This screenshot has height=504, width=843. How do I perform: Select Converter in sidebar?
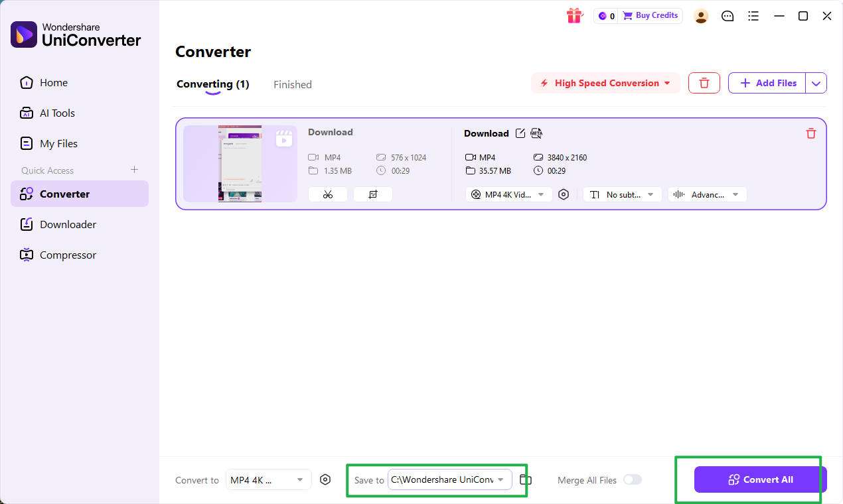(80, 194)
